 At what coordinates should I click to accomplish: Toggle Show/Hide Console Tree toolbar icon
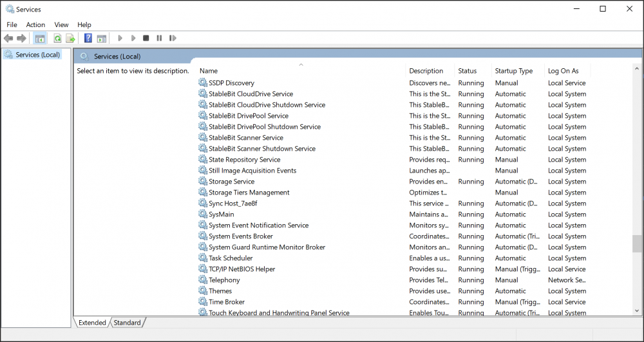[40, 38]
